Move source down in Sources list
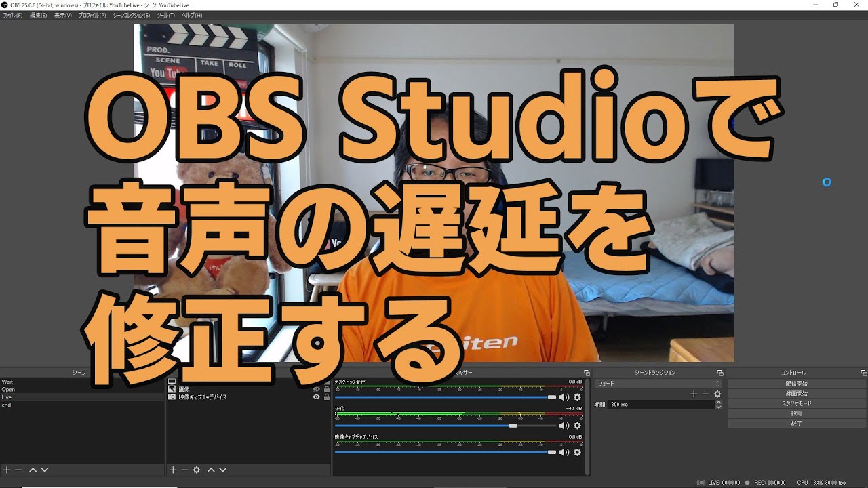 222,470
